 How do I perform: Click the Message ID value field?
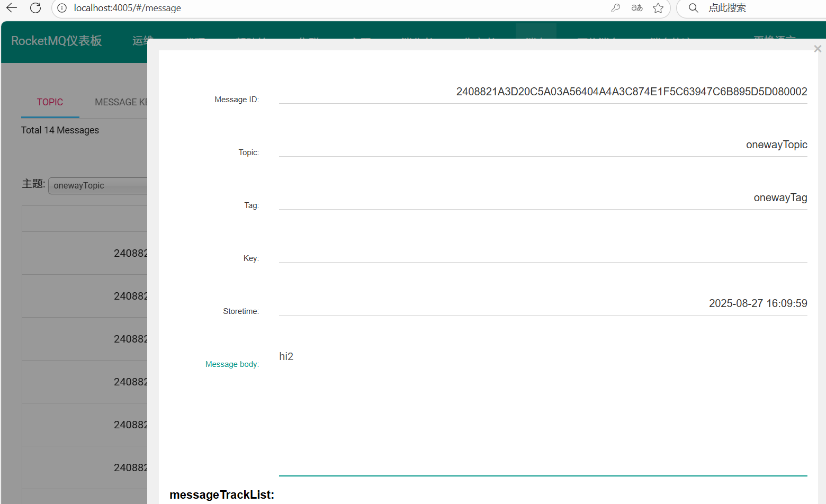(543, 92)
